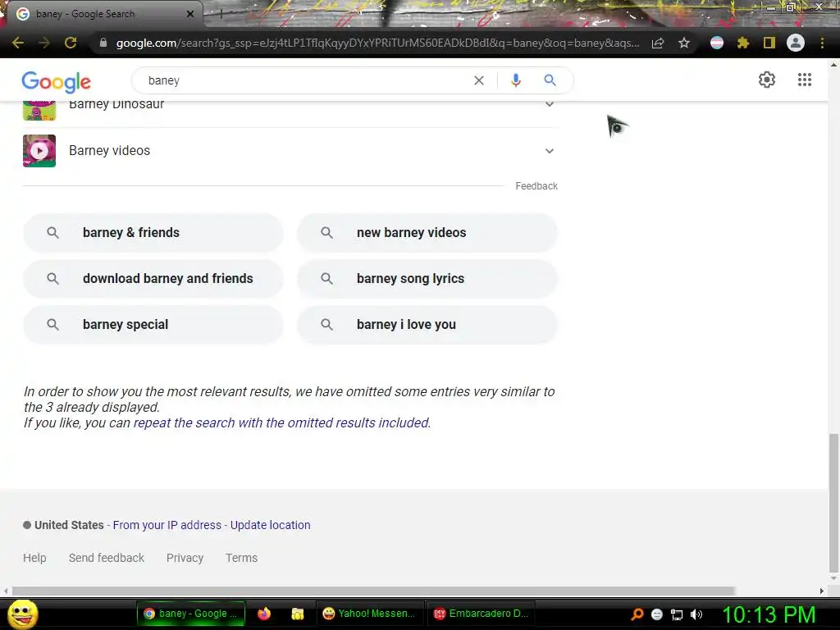Click the tray search magnifier icon
Viewport: 840px width, 630px height.
(x=637, y=614)
